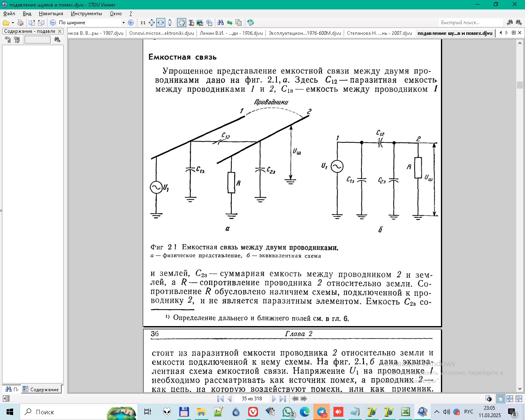
Task: Click the zoom in plus button
Action: click(x=131, y=23)
